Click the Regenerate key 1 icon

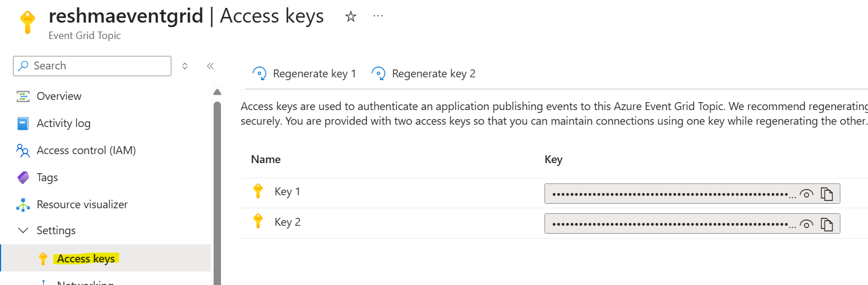click(259, 73)
